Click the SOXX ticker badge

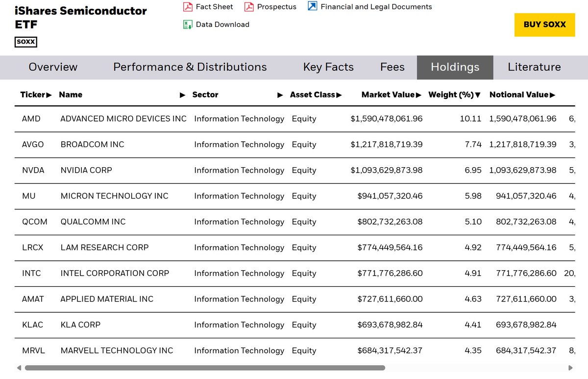(x=26, y=42)
